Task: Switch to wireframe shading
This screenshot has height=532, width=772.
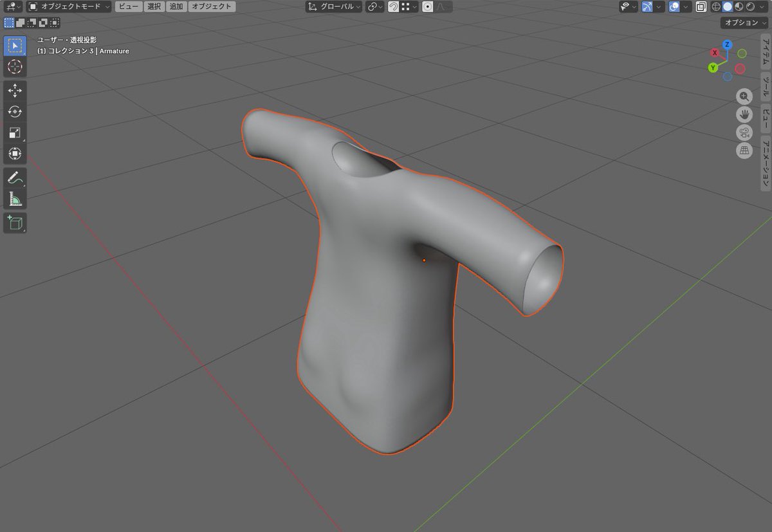Action: [x=716, y=6]
